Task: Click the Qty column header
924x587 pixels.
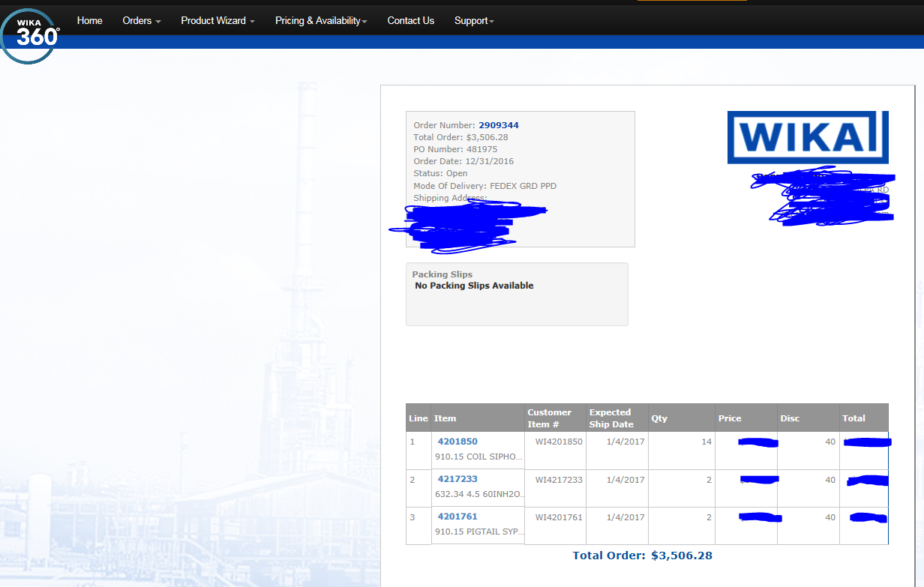Action: point(682,418)
